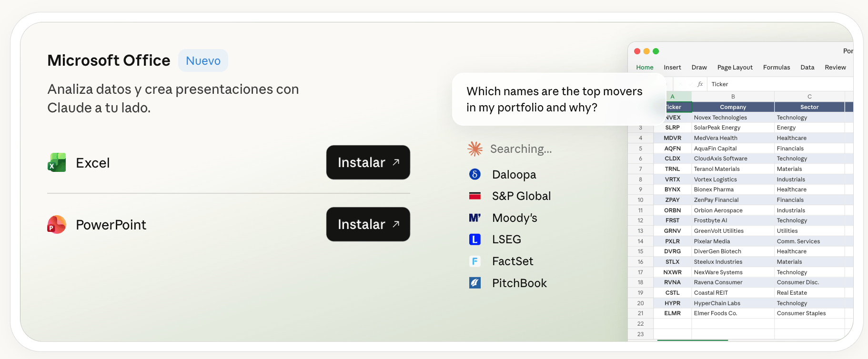
Task: Select column C header
Action: pyautogui.click(x=809, y=97)
